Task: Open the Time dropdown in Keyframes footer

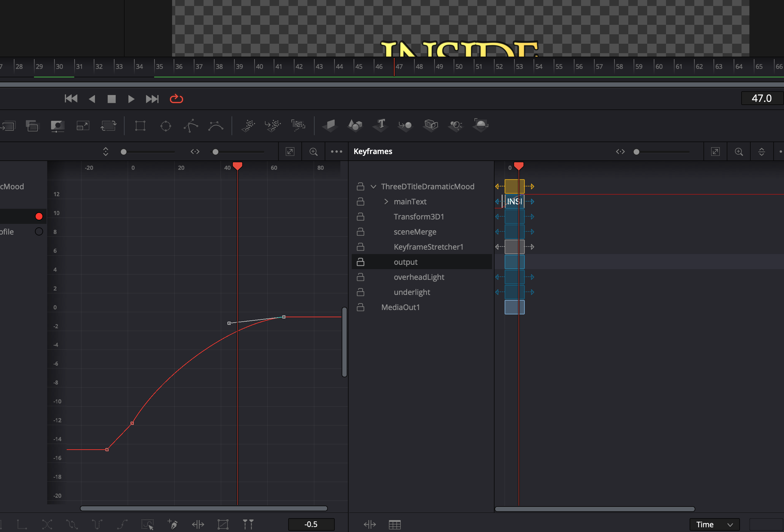Action: 714,524
